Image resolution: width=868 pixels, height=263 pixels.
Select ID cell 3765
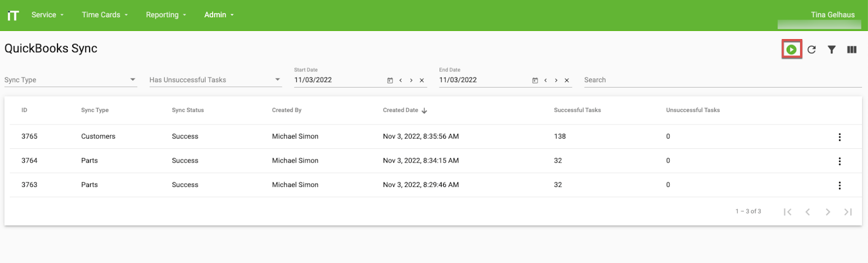(x=29, y=136)
